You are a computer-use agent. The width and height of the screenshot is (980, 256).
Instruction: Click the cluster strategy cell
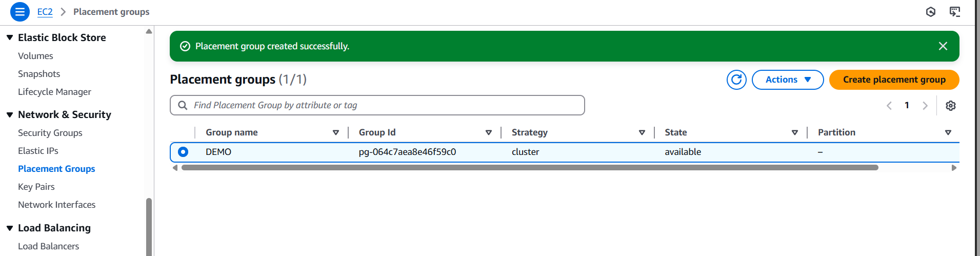click(525, 152)
